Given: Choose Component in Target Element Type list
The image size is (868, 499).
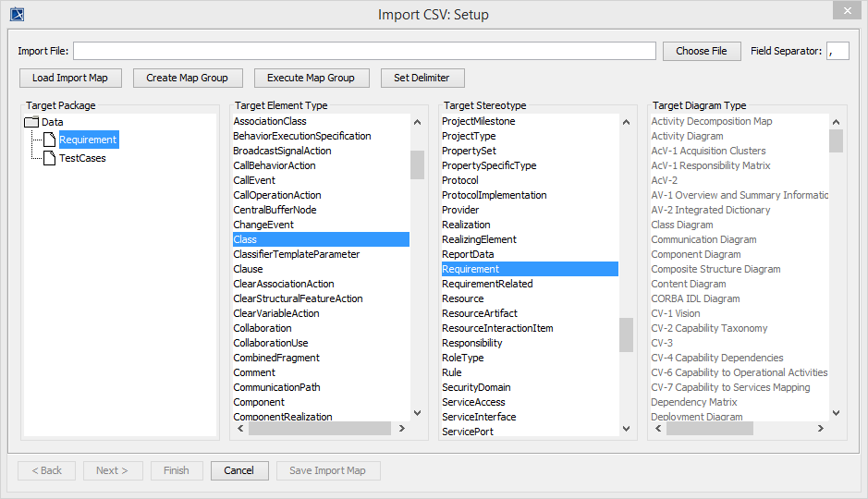Looking at the screenshot, I should click(259, 402).
